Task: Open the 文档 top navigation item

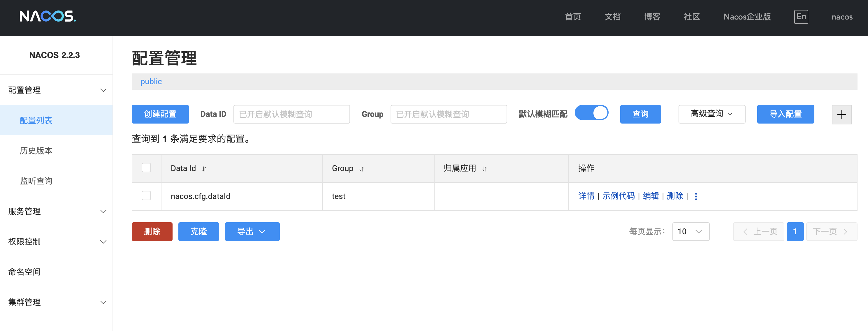Action: [x=612, y=17]
